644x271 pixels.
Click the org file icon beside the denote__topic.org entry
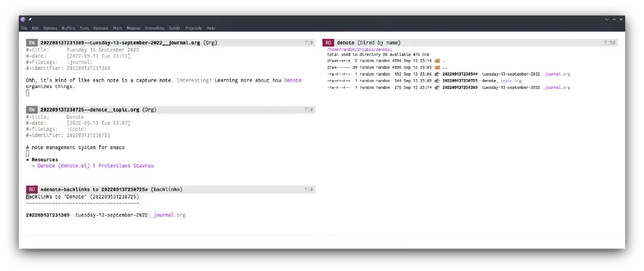[438, 81]
